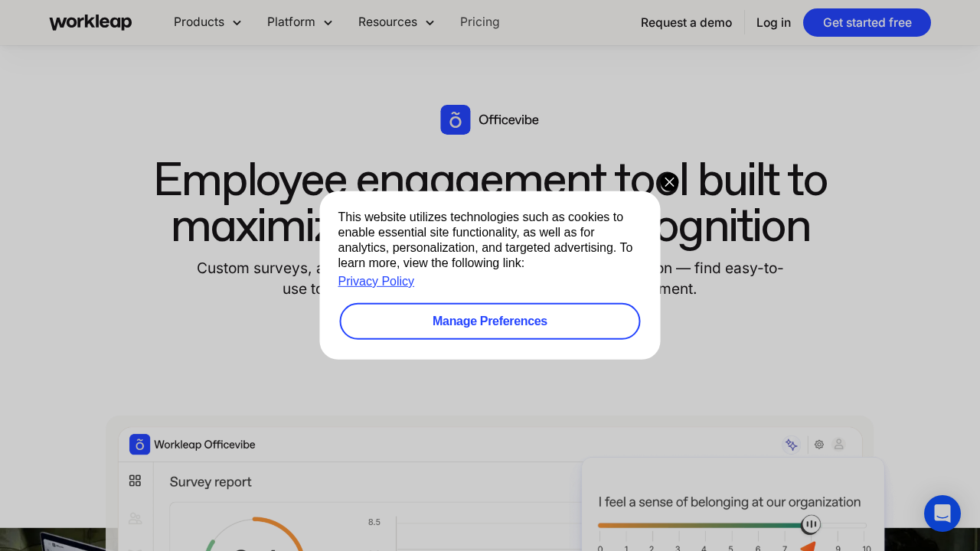Click the people icon in preview sidebar
The image size is (980, 551).
pyautogui.click(x=136, y=519)
